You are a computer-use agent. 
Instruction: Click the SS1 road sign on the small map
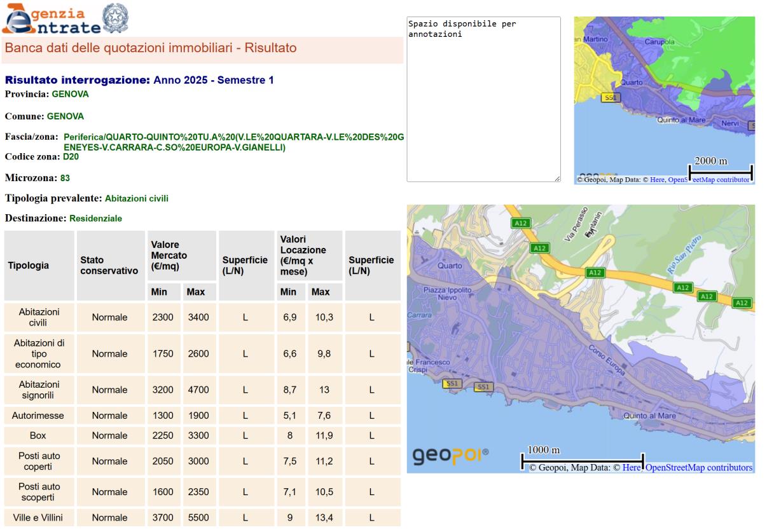(x=610, y=97)
